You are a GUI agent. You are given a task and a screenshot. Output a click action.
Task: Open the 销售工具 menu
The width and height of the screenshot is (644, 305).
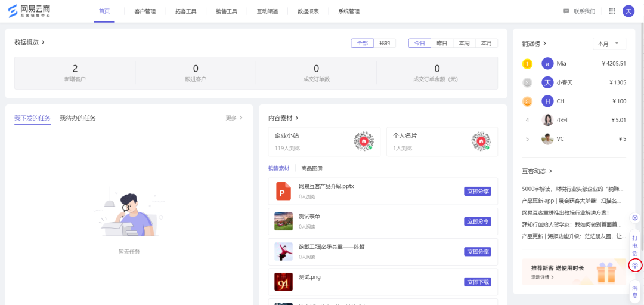coord(227,11)
